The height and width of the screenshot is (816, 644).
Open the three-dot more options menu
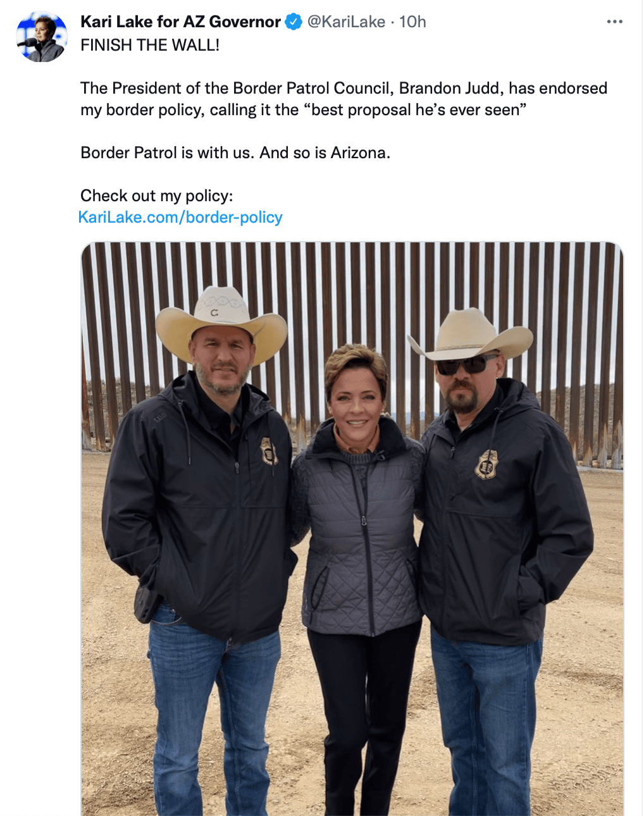(614, 22)
